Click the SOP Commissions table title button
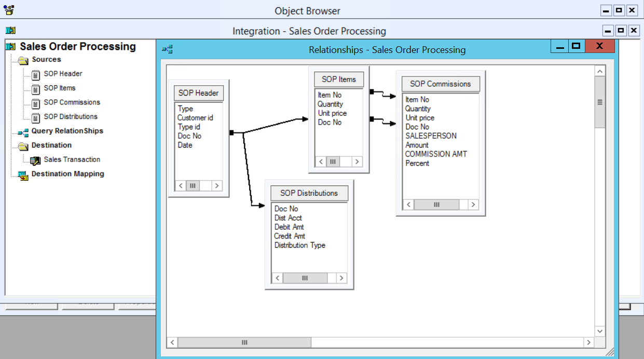Viewport: 644px width, 359px height. [440, 84]
